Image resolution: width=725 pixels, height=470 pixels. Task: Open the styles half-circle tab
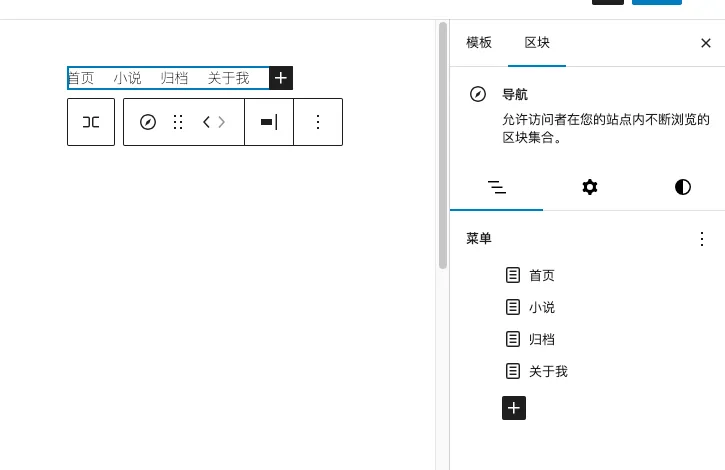683,187
